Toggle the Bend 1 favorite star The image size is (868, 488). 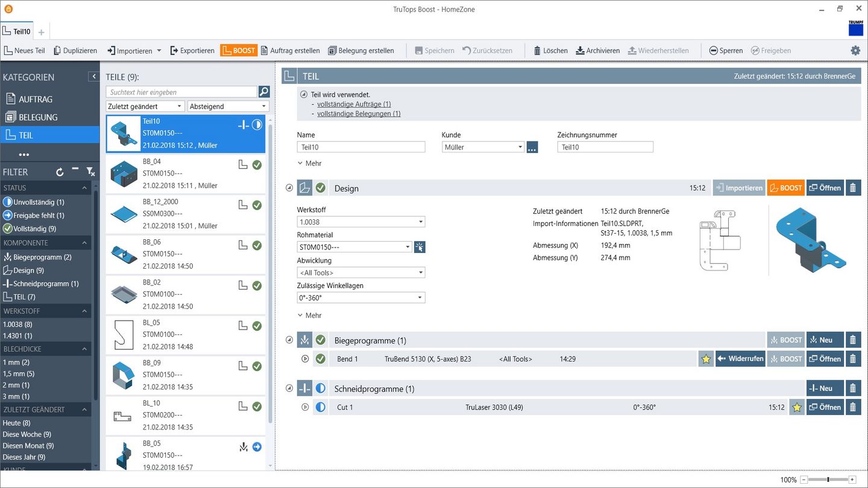pyautogui.click(x=706, y=359)
